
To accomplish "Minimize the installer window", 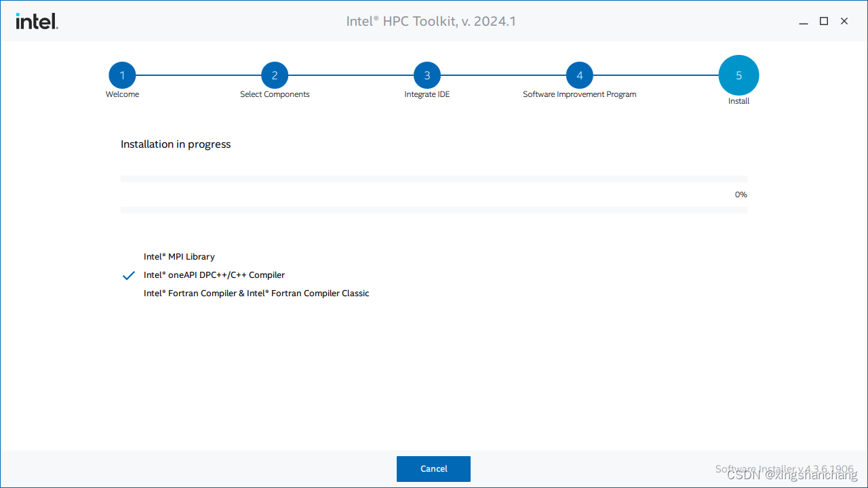I will point(804,22).
